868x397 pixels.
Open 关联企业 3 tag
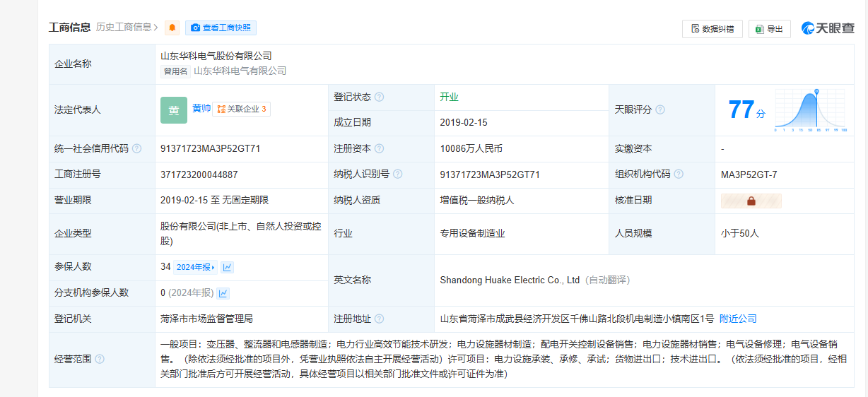click(241, 109)
